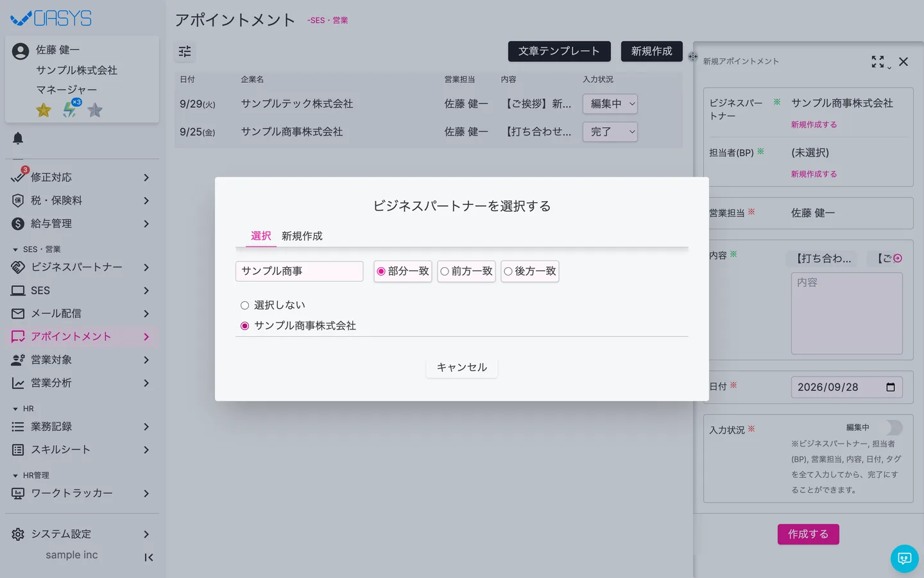Collapse the sidebar with the arrow icon
Screen dimensions: 924x578
(x=149, y=557)
